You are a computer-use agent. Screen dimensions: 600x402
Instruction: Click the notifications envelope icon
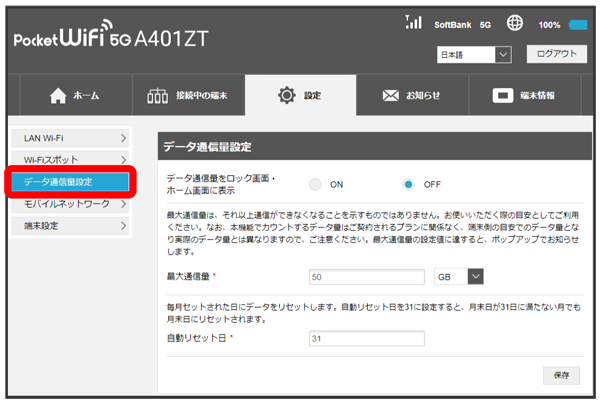point(392,95)
